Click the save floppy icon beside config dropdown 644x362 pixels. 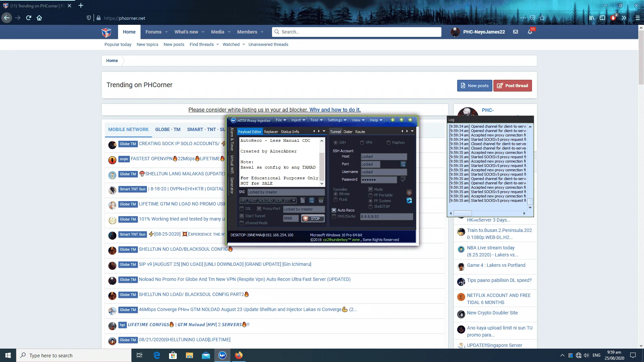click(x=312, y=200)
